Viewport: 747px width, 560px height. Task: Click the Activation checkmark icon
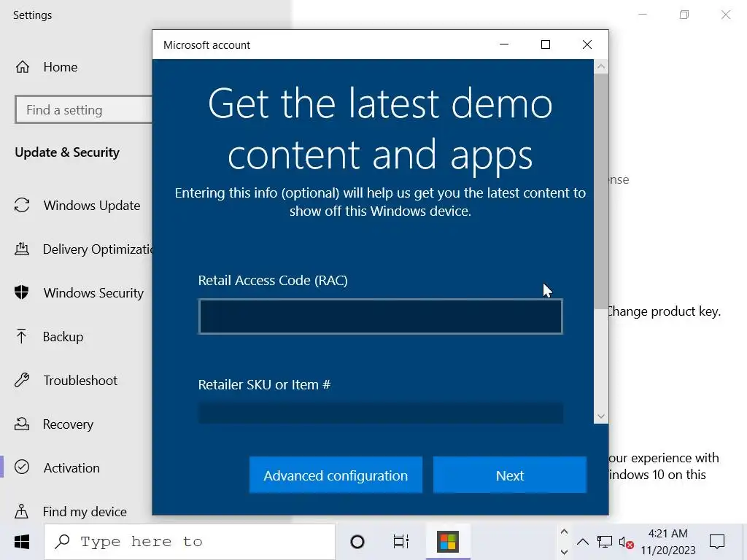(22, 467)
